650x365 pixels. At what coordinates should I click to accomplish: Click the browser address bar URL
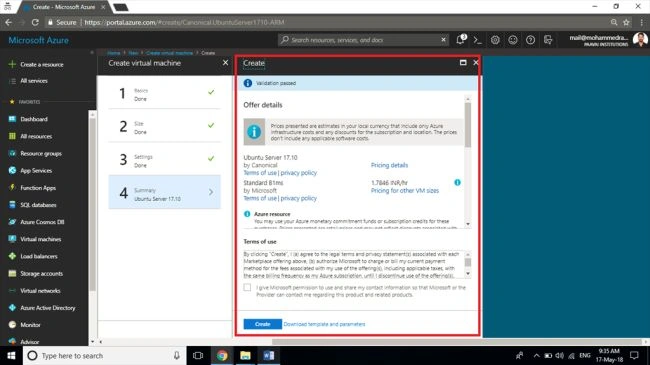pos(184,22)
